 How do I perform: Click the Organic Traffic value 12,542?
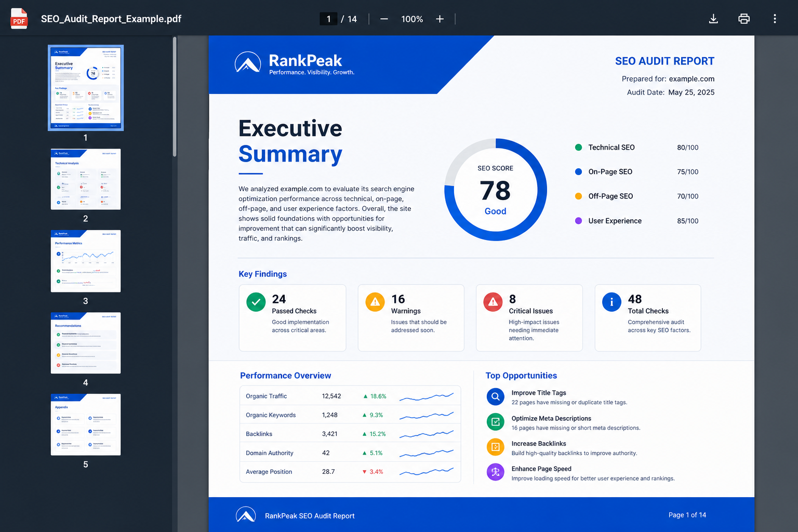pyautogui.click(x=331, y=396)
